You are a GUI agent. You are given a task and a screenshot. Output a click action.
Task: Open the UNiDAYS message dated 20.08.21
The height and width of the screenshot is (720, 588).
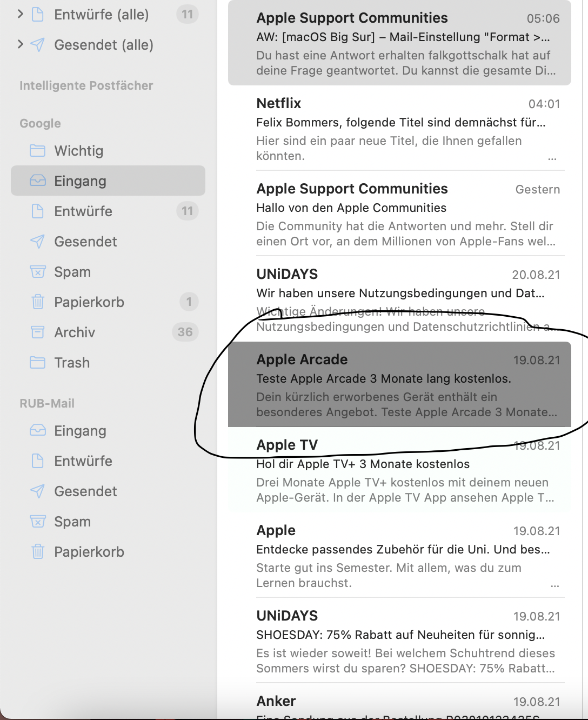click(x=399, y=299)
